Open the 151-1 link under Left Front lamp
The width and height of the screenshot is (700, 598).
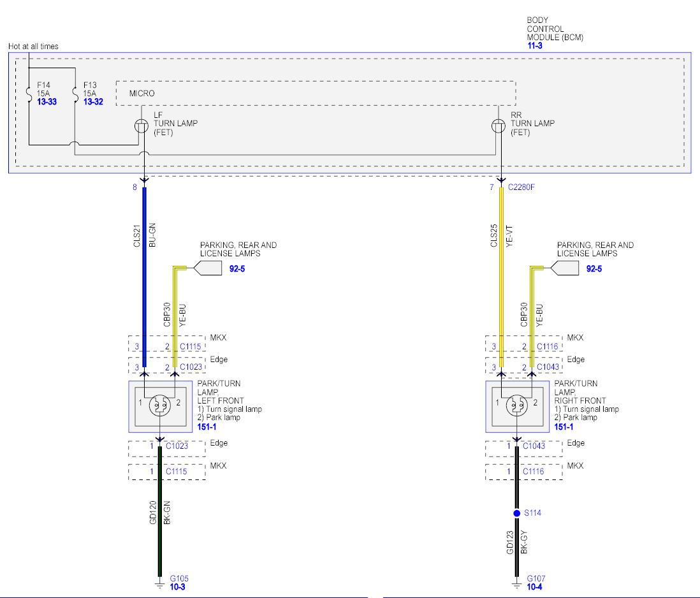(207, 427)
